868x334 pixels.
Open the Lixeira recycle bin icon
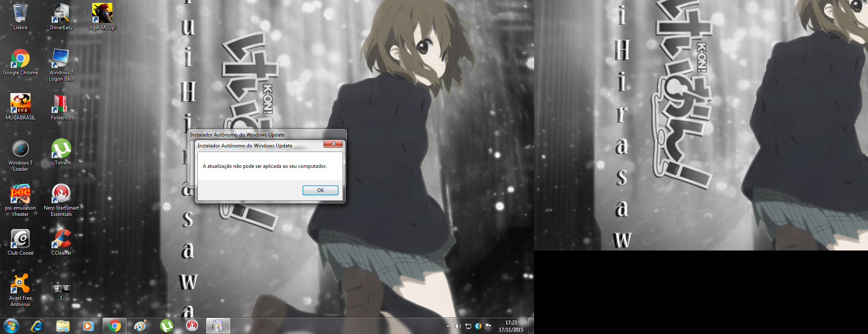[20, 15]
